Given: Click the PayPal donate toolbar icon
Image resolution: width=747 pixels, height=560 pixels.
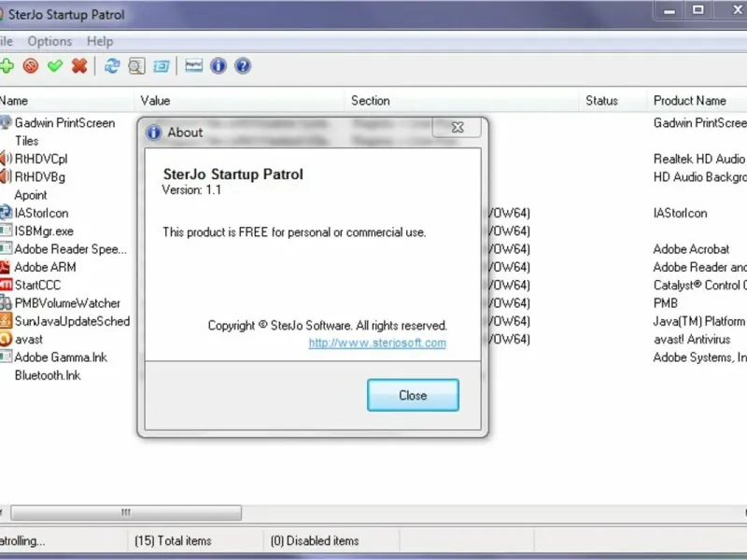Looking at the screenshot, I should 194,65.
